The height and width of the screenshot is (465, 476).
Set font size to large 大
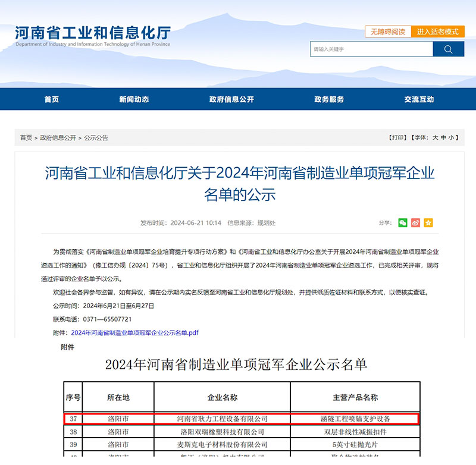[x=434, y=137]
